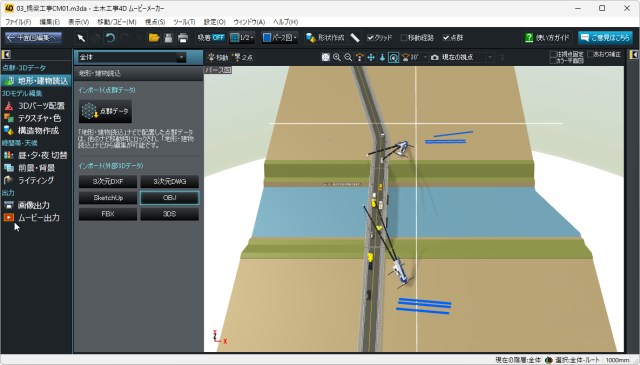This screenshot has height=365, width=640.
Task: Open 形状作成 shape creation tool
Action: coord(325,38)
